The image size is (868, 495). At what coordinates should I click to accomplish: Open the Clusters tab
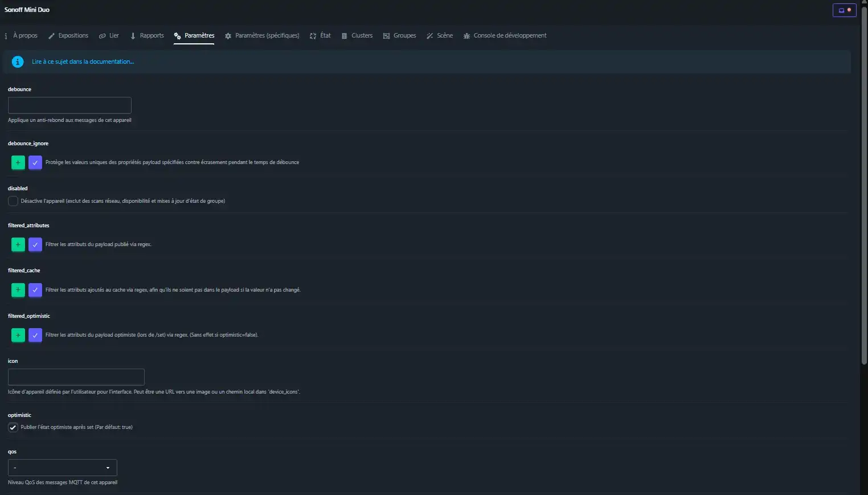357,35
